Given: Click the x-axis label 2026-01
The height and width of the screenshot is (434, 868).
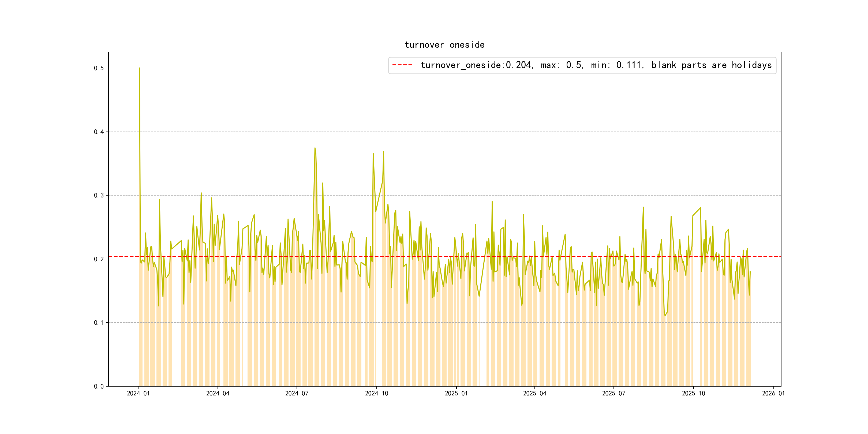Looking at the screenshot, I should (773, 393).
